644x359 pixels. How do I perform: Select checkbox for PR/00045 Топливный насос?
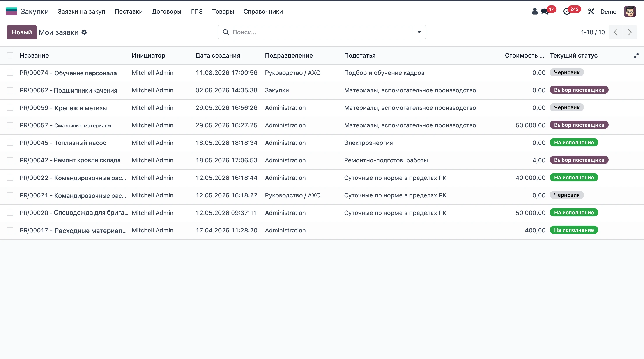(10, 143)
